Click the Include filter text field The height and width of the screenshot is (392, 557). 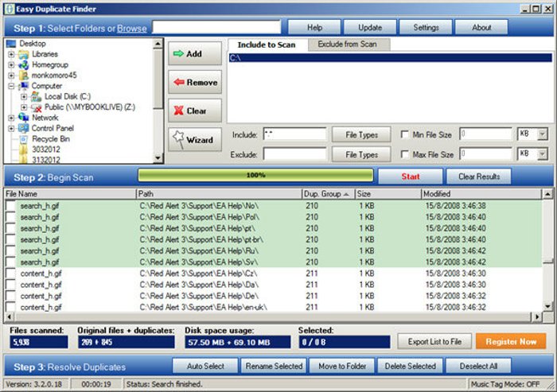click(x=295, y=134)
